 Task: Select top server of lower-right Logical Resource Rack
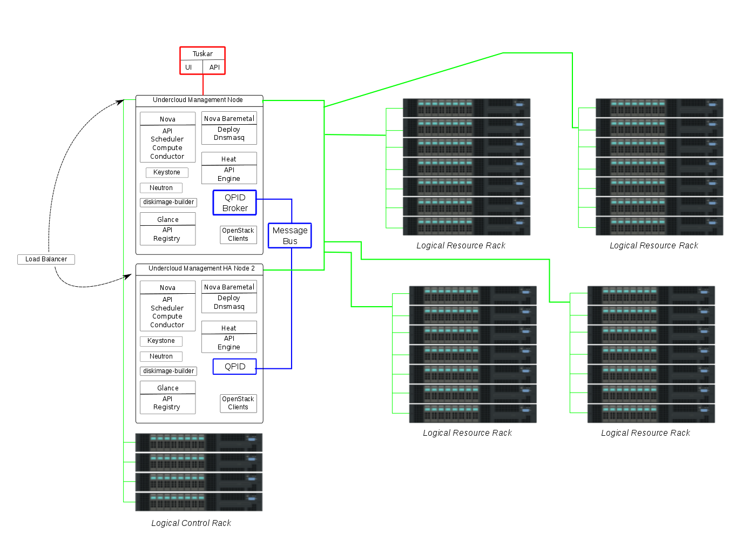[x=651, y=295]
